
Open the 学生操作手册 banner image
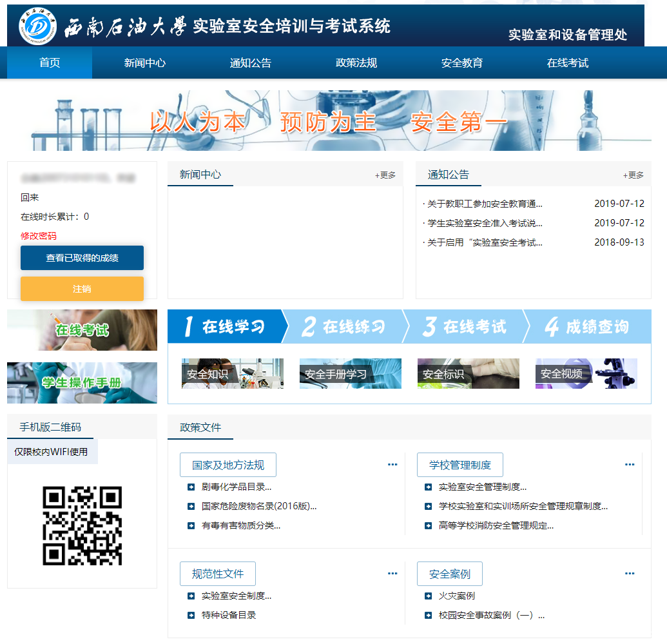click(82, 383)
